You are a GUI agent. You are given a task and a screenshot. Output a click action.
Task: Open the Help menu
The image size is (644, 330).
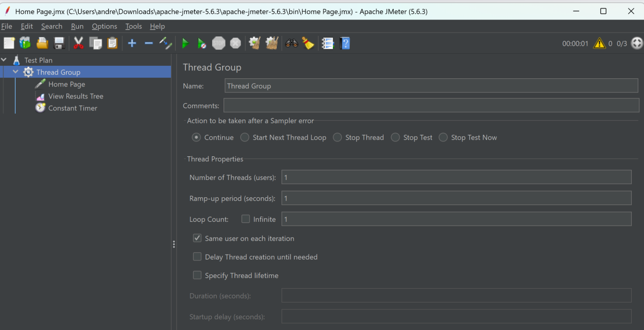click(157, 26)
